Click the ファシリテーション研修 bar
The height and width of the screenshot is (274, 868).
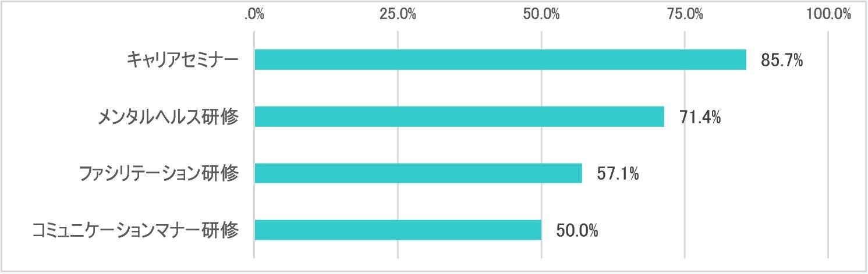(x=418, y=173)
